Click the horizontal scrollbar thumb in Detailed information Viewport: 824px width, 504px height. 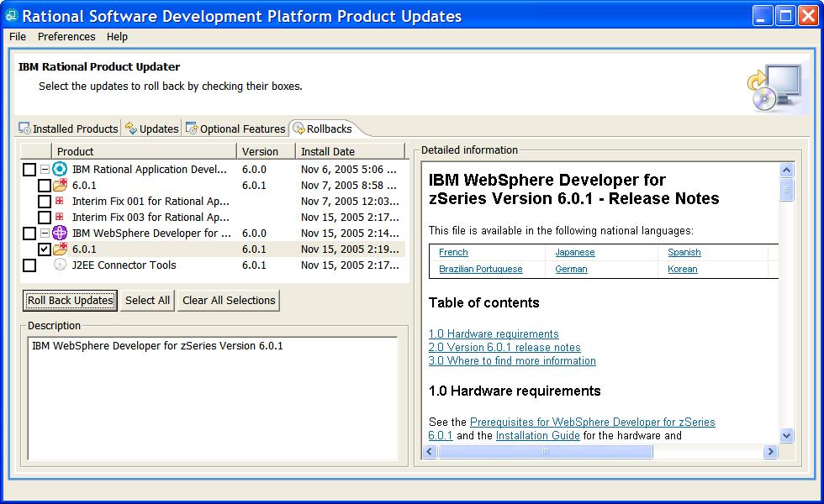(545, 452)
